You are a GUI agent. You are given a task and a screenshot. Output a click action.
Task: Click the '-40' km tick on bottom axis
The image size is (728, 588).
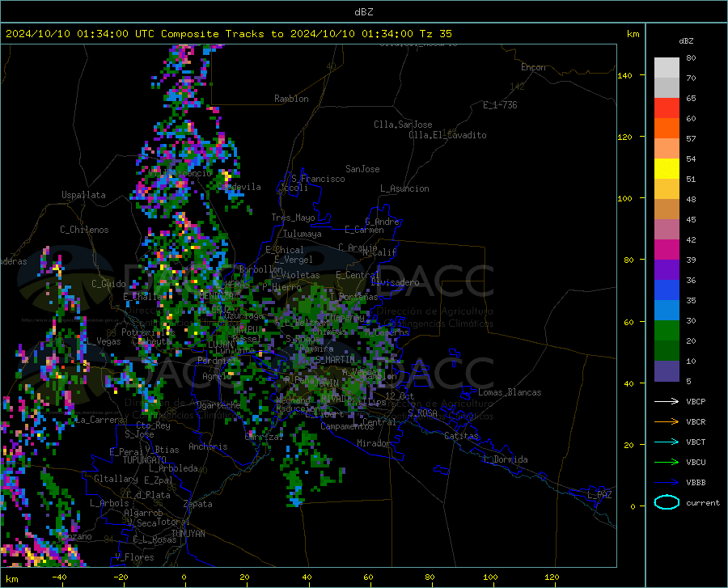click(x=59, y=577)
